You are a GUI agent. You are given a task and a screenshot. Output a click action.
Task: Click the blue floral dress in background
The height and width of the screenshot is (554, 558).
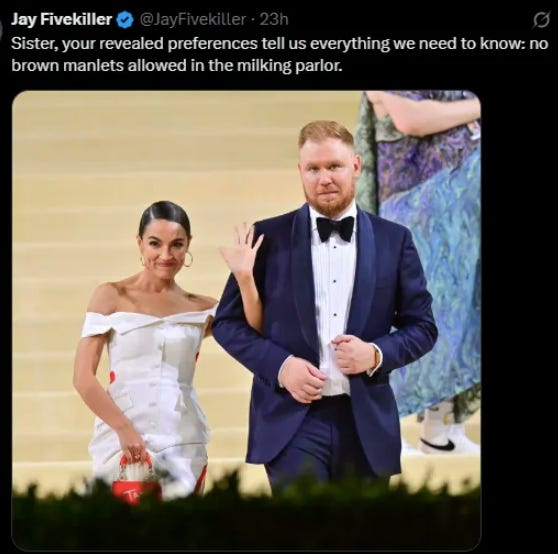pyautogui.click(x=431, y=249)
